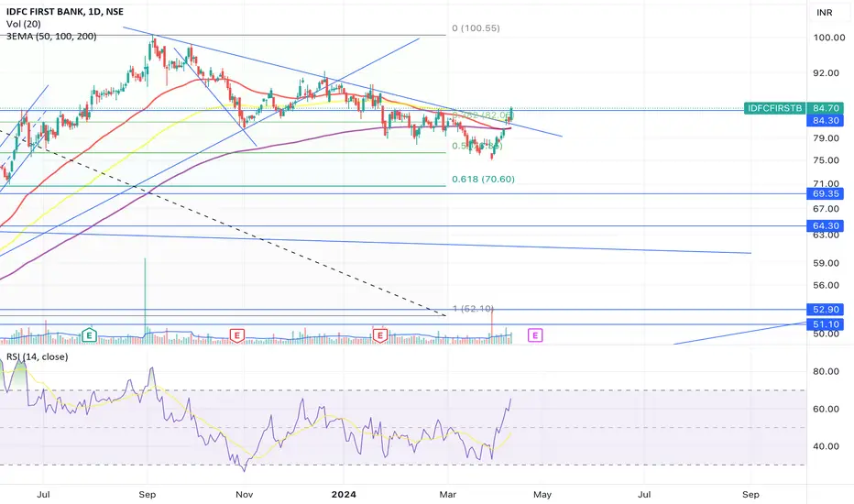
Task: Click the Fib 0.618 (70.60) level label
Action: 483,179
